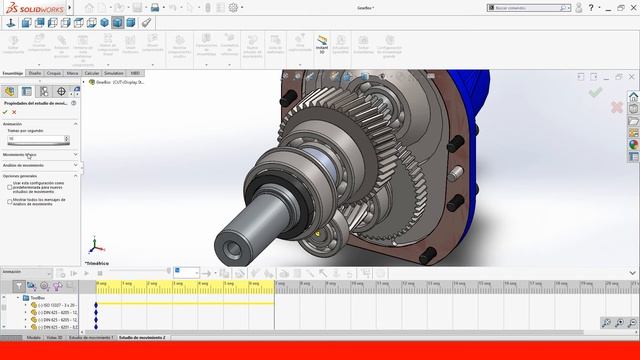Check 'Usar esta configuración como predeterminada' checkbox
Image resolution: width=640 pixels, height=360 pixels.
coord(9,187)
